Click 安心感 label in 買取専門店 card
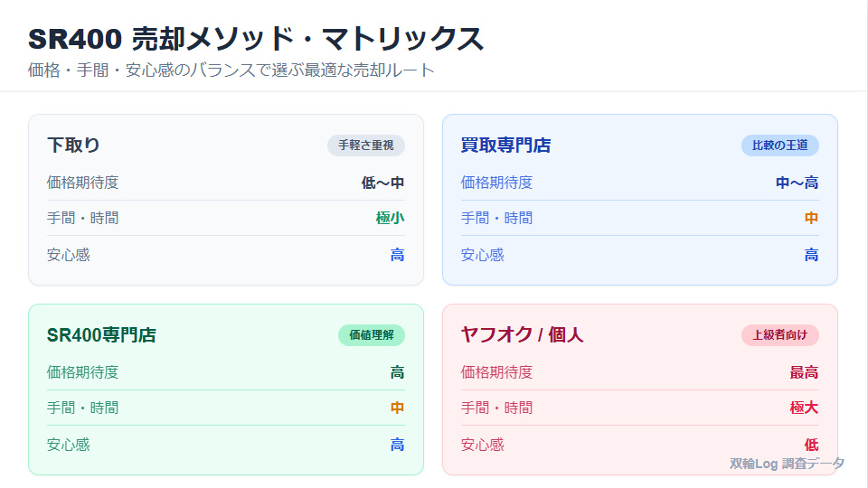This screenshot has width=868, height=488. pos(482,255)
